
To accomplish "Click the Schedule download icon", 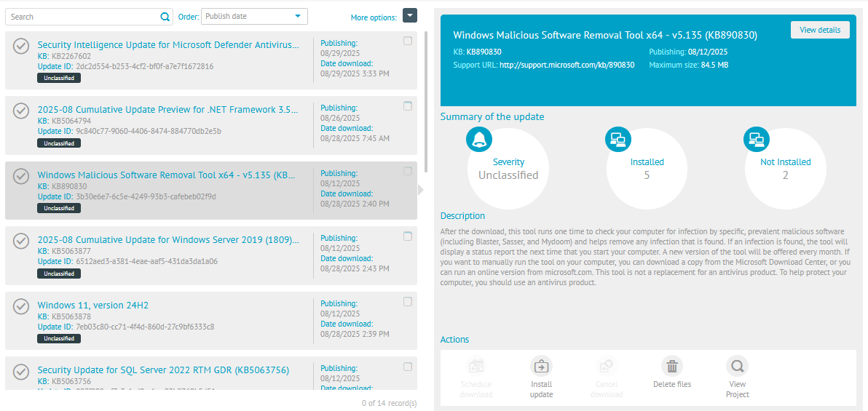I will pyautogui.click(x=476, y=366).
